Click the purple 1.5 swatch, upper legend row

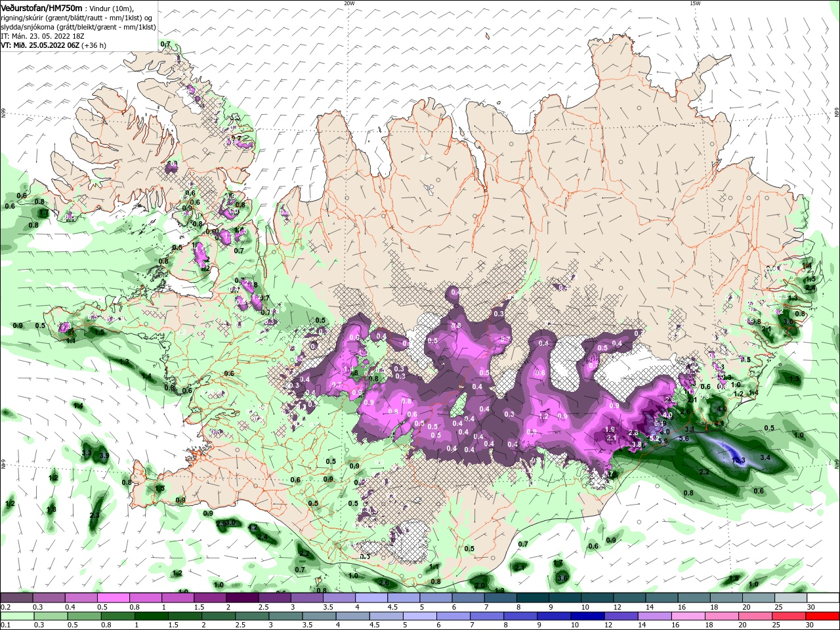[209, 598]
